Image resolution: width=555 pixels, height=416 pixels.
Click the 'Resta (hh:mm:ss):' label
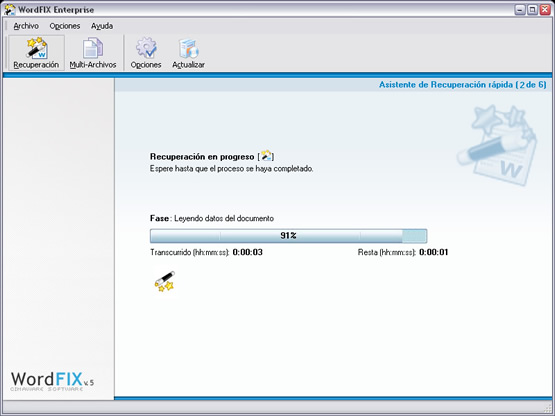point(387,252)
